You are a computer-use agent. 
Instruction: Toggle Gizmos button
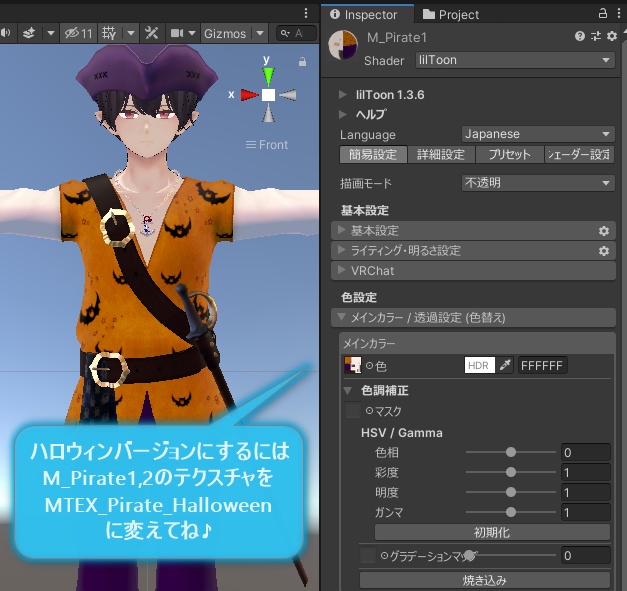[225, 33]
